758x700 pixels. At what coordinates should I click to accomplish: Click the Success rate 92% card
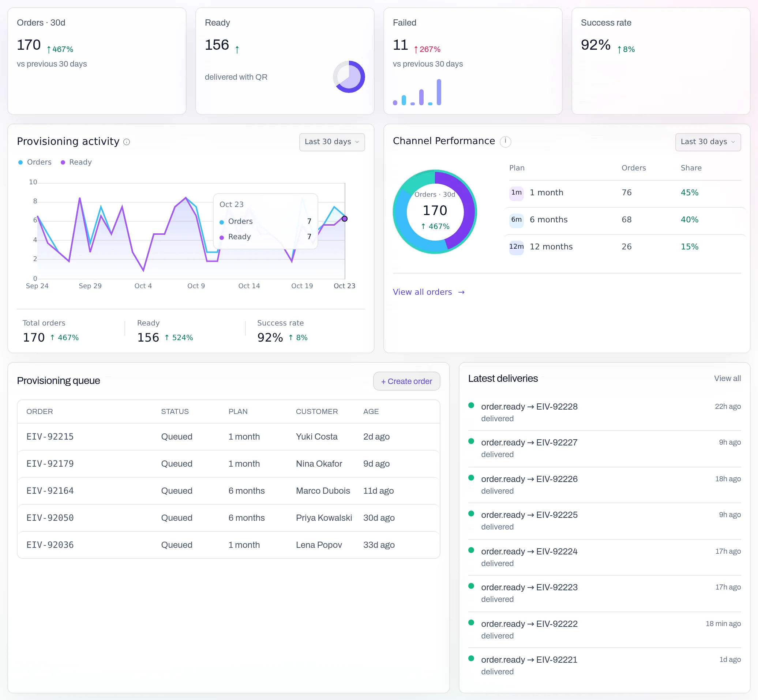pyautogui.click(x=660, y=61)
